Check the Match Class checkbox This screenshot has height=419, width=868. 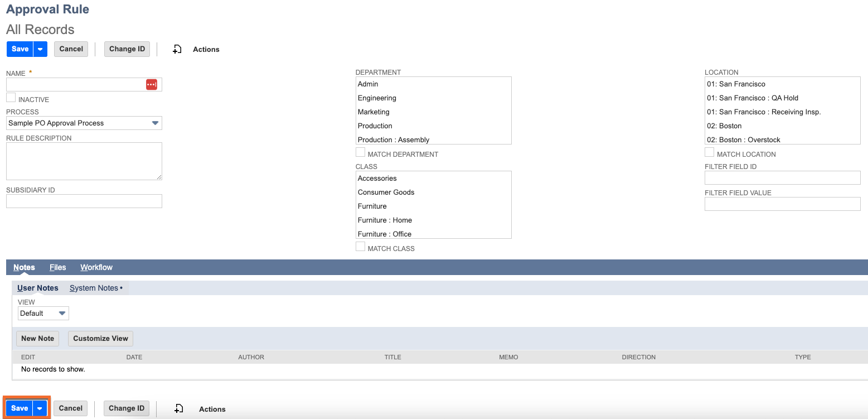(x=361, y=247)
